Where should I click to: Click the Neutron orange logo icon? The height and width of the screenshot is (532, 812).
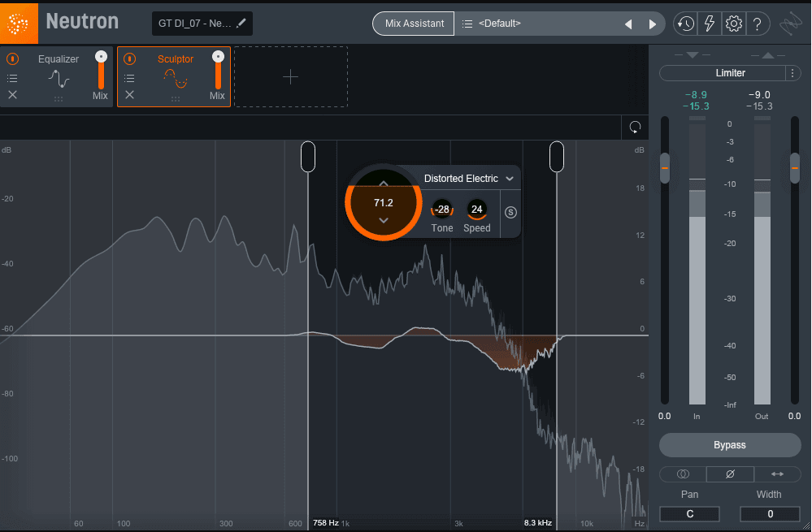pos(19,24)
